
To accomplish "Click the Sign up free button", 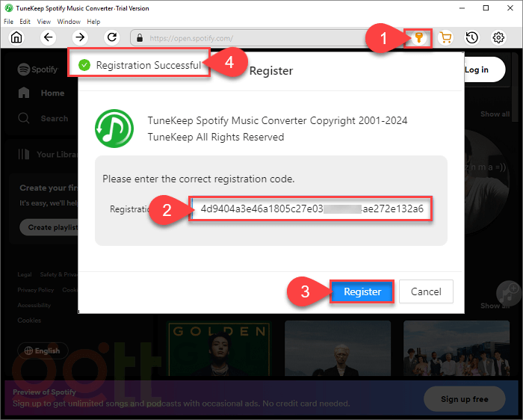I will [464, 399].
